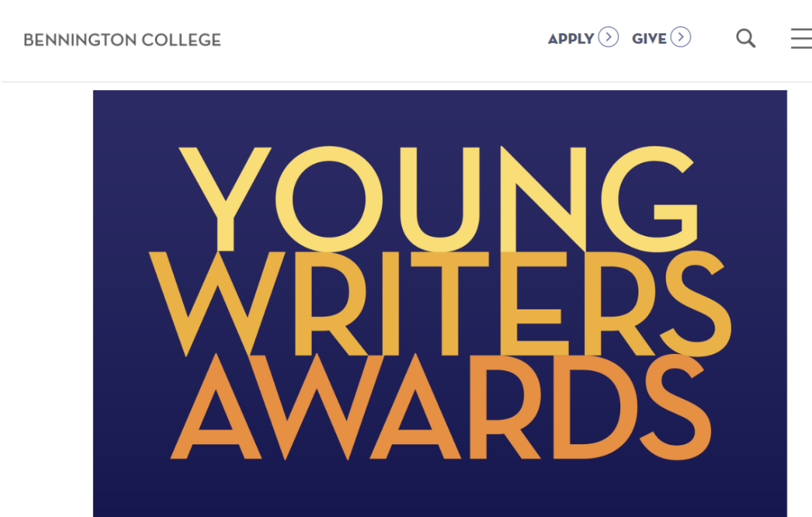Click the final S in AWARDS
This screenshot has height=517, width=812.
(675, 407)
